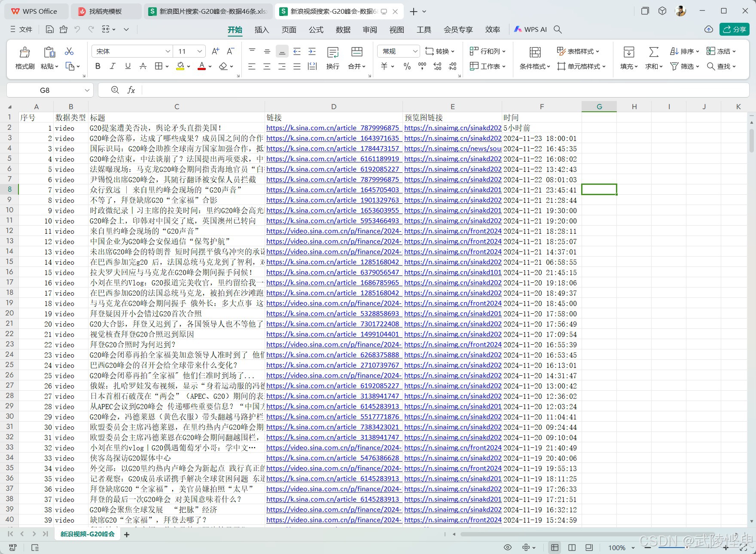
Task: Open row 12 video.sina.com.cn link
Action: click(x=334, y=231)
